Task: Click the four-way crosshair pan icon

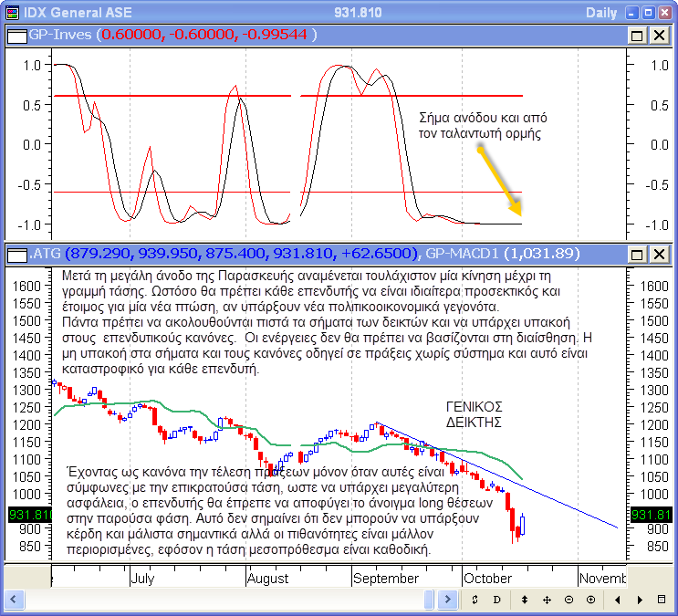Action: [547, 600]
